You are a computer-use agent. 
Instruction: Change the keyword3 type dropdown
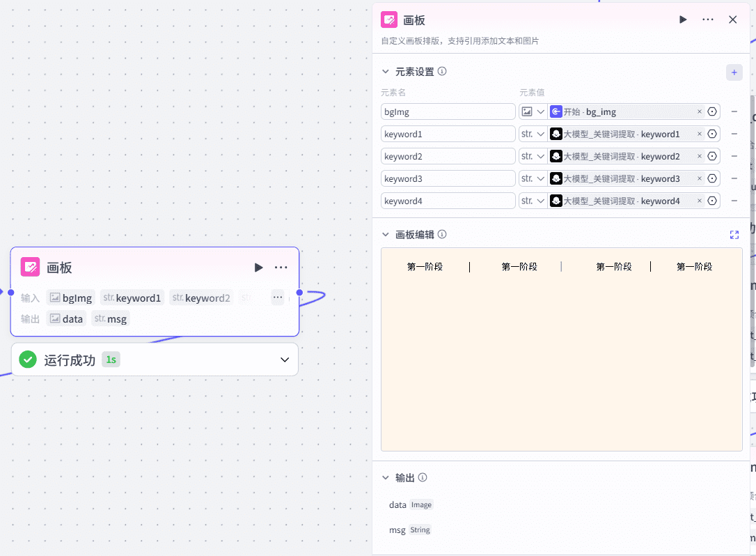pyautogui.click(x=533, y=178)
